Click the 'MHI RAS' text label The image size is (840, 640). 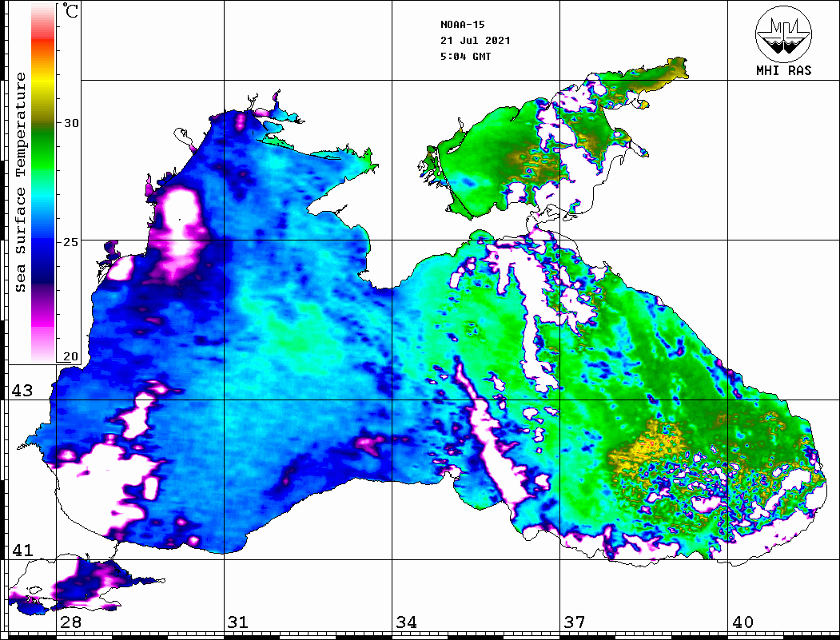784,70
